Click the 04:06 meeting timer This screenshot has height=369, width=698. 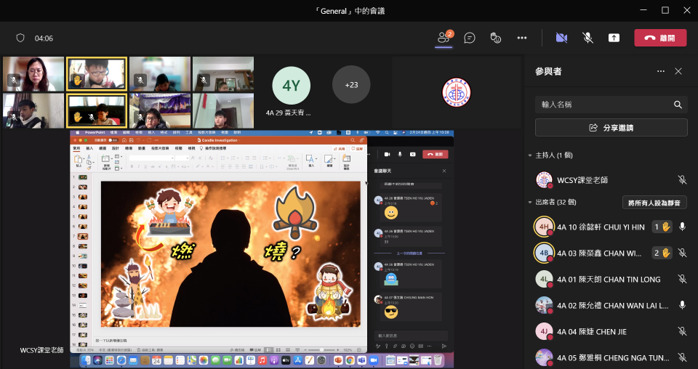(44, 38)
